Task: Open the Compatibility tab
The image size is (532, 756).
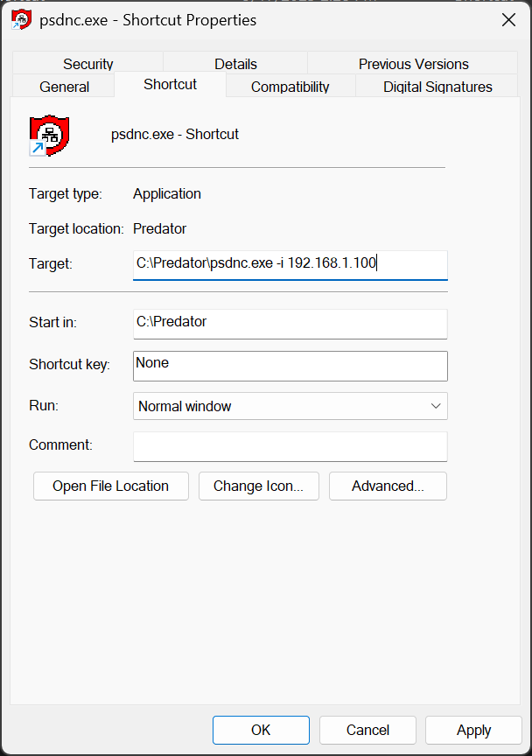Action: tap(290, 87)
